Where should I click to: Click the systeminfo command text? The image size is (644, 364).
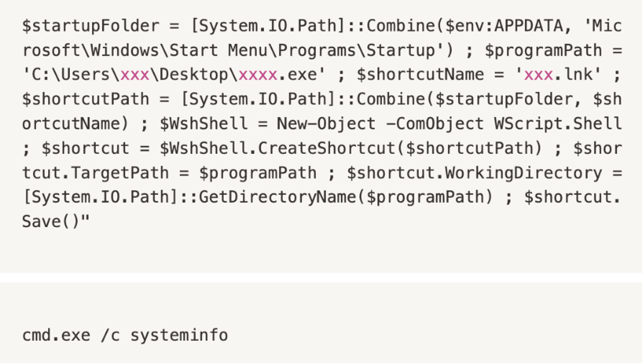click(179, 336)
